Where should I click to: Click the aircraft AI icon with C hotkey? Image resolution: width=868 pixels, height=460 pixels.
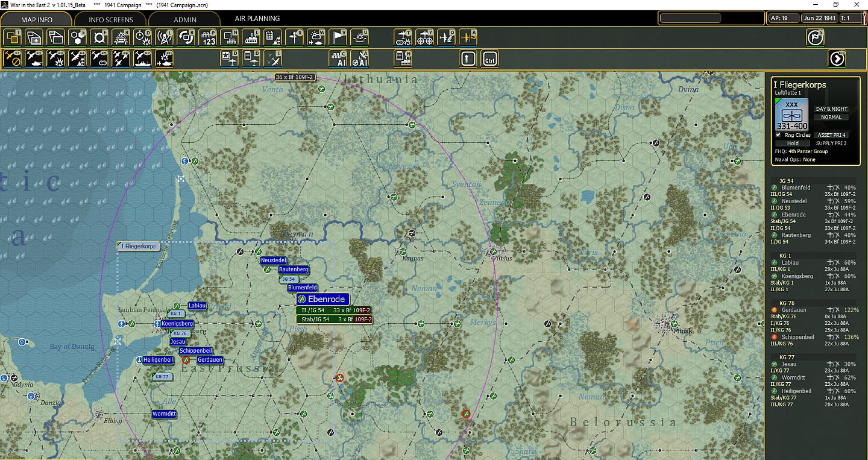(338, 58)
